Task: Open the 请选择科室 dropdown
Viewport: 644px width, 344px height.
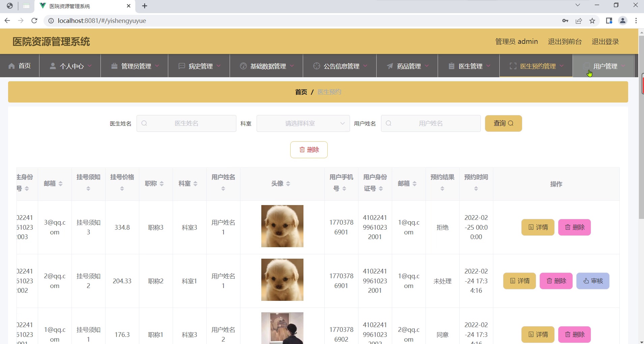Action: tap(303, 123)
